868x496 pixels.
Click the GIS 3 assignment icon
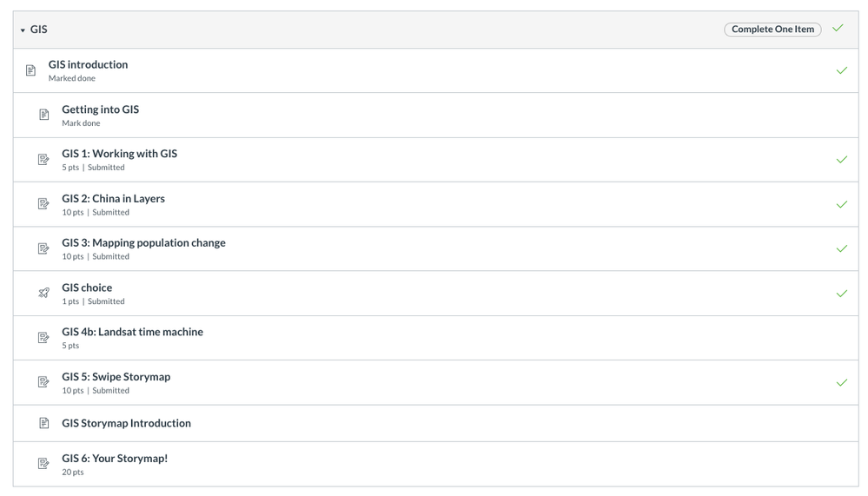[x=44, y=248]
